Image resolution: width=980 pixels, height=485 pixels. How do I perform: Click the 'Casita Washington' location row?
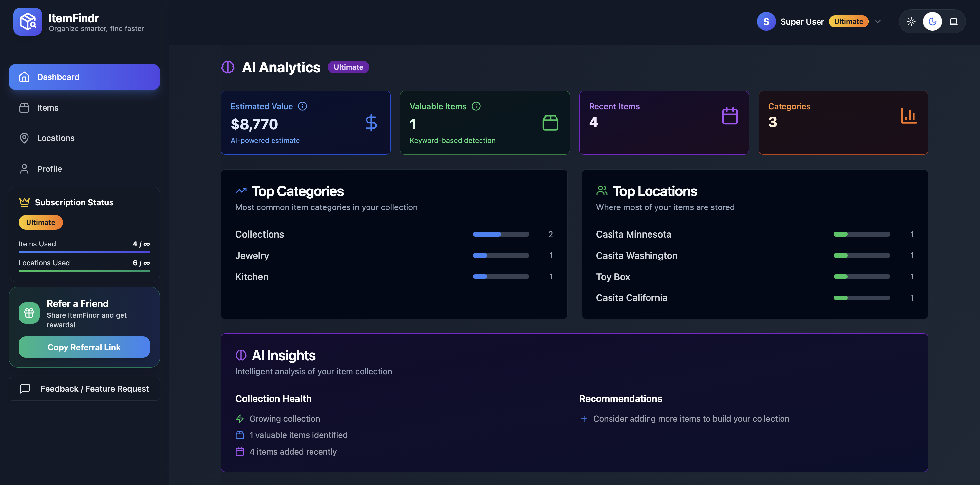[x=754, y=255]
